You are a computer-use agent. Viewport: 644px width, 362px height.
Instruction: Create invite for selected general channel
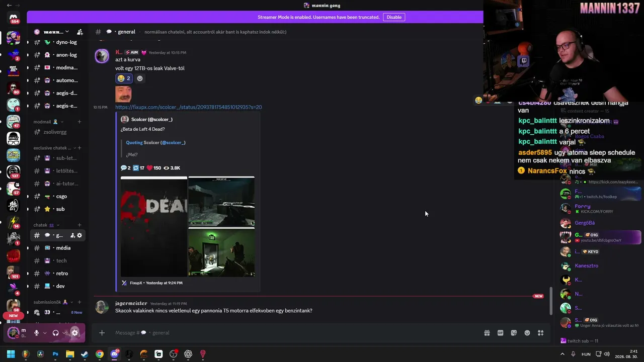coord(72,235)
